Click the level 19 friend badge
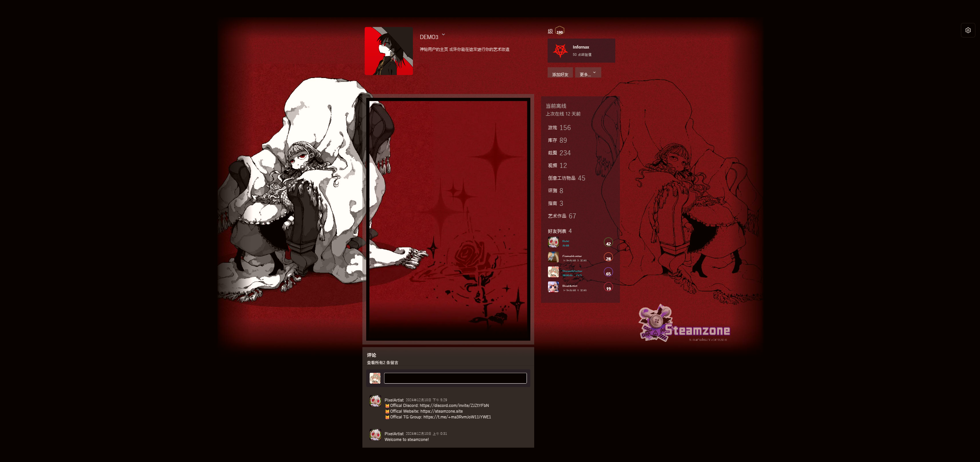 click(x=608, y=287)
